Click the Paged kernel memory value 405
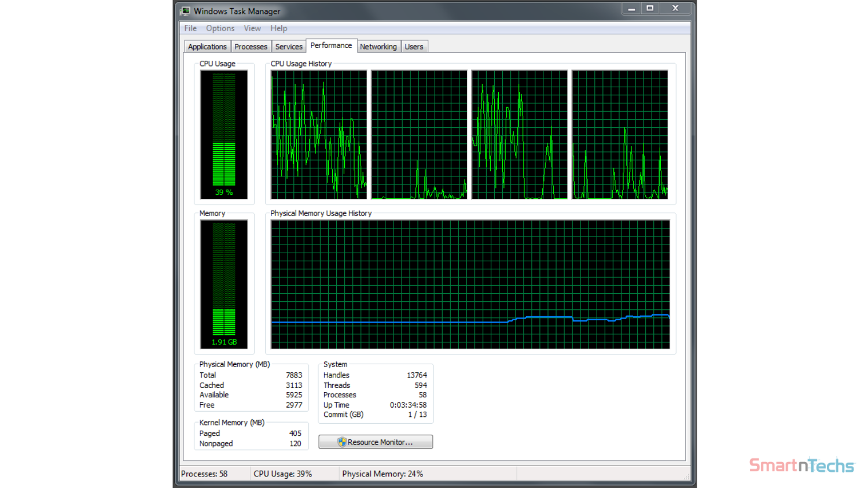Viewport: 868px width, 488px height. click(x=295, y=433)
